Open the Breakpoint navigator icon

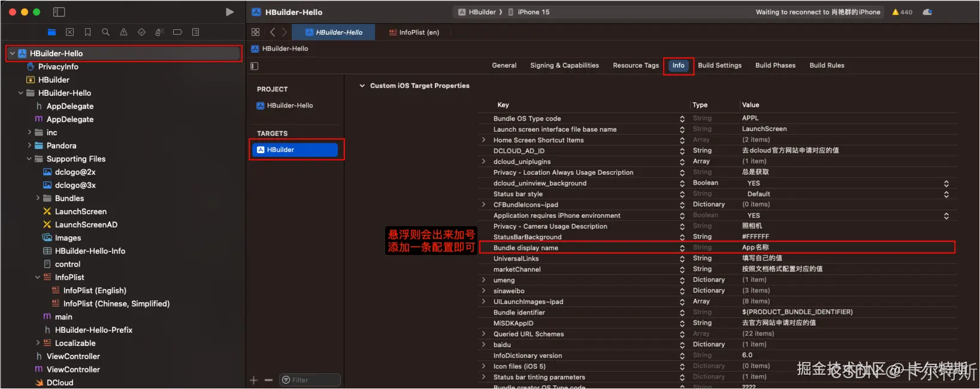pyautogui.click(x=177, y=32)
